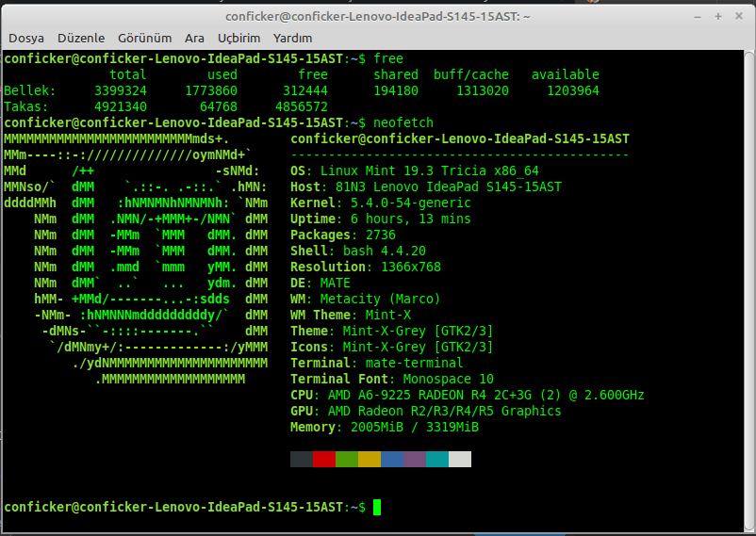Click the WM value 'Metacity (Marco)'
Viewport: 756px width, 536px height.
point(381,299)
